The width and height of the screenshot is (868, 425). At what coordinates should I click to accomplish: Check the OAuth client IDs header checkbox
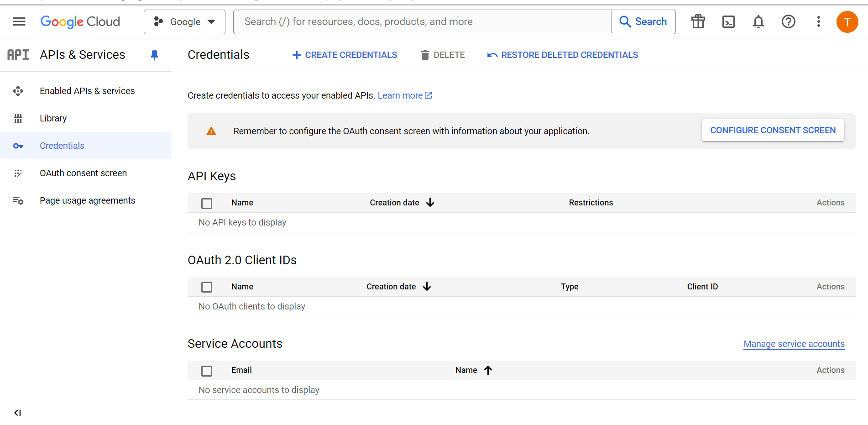[207, 287]
